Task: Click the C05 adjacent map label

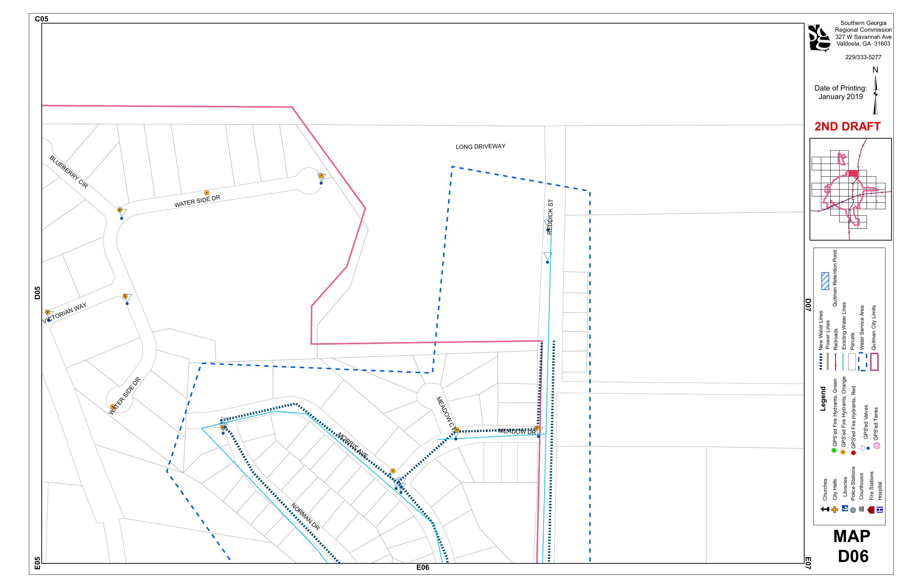Action: click(42, 19)
